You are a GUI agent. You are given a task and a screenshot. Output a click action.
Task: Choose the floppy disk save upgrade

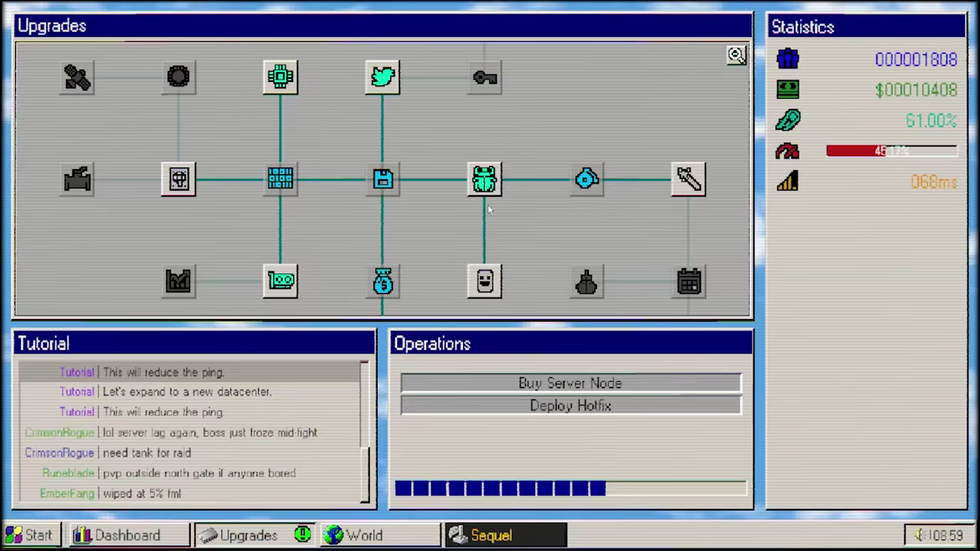pyautogui.click(x=382, y=179)
